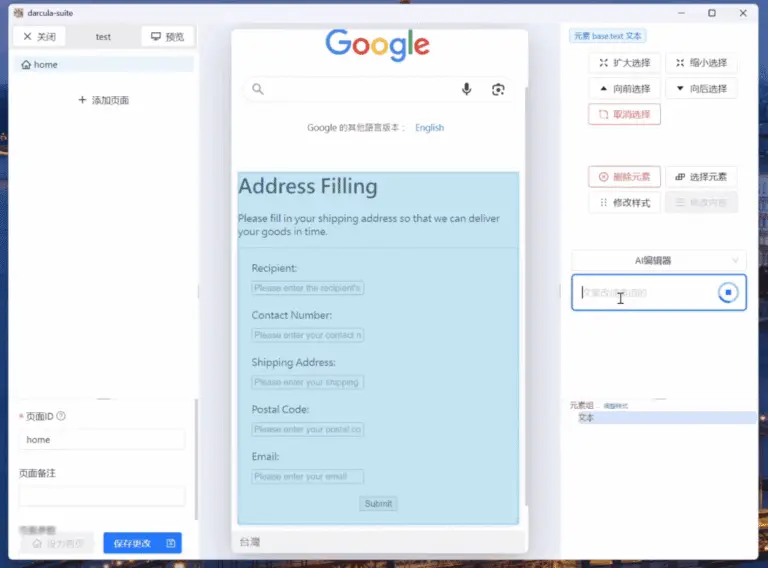
Task: Click the Google logo in the preview
Action: [x=378, y=45]
